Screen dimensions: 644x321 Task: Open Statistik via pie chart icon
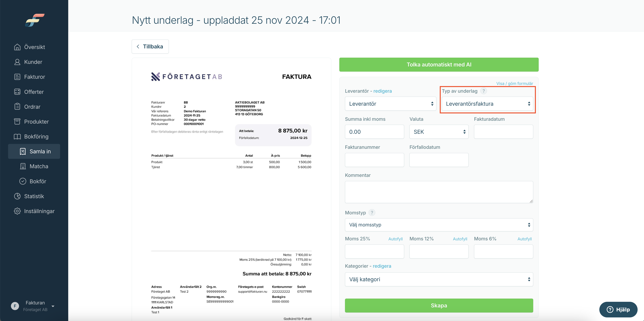click(17, 196)
